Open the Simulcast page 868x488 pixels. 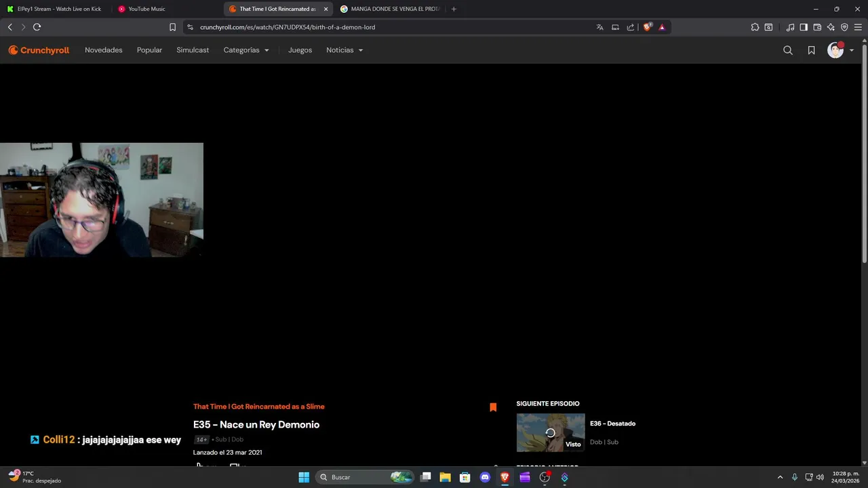(193, 50)
